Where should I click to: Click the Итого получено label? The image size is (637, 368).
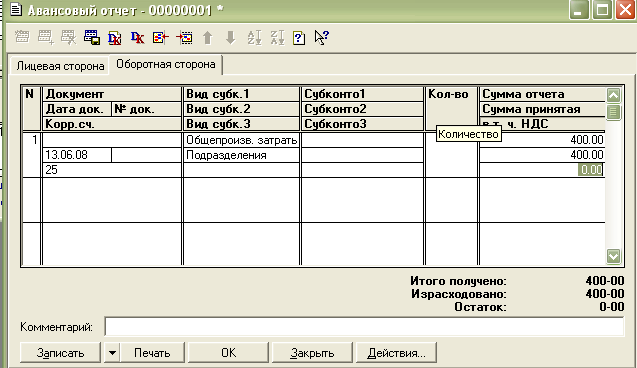(458, 281)
